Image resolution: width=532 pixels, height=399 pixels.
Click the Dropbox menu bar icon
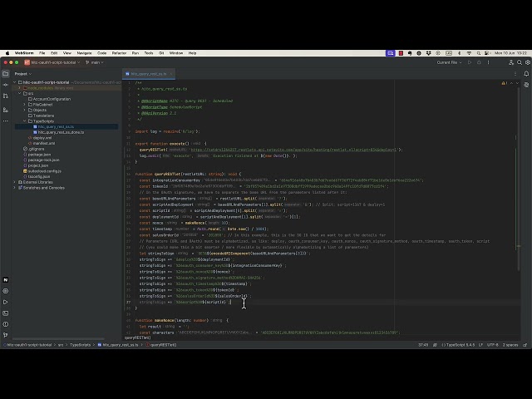click(x=429, y=53)
